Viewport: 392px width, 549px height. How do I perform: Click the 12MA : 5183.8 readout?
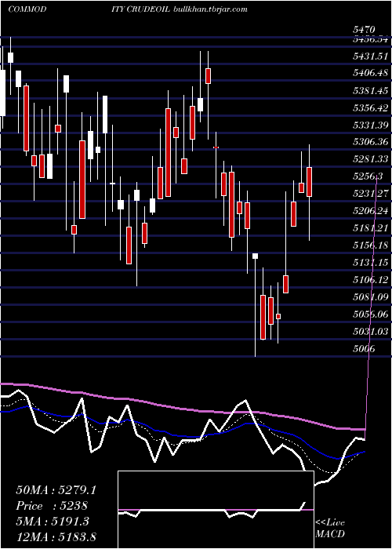point(56,536)
